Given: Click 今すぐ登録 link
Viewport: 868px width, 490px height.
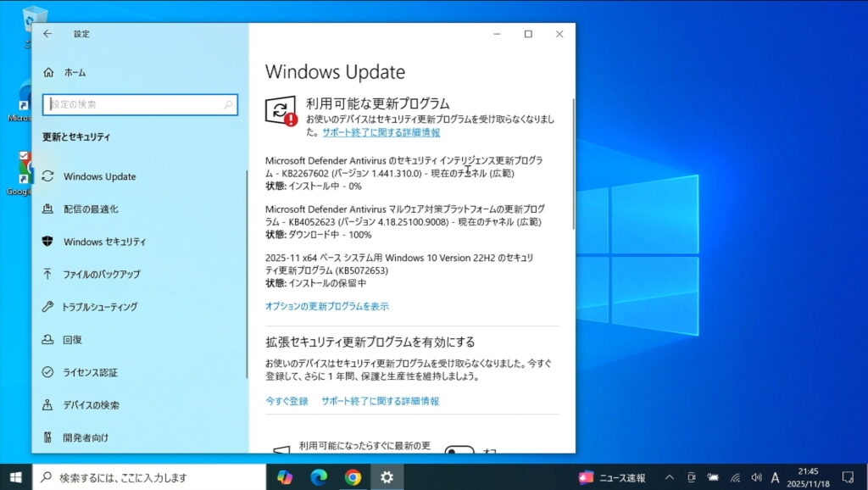Looking at the screenshot, I should click(x=287, y=401).
